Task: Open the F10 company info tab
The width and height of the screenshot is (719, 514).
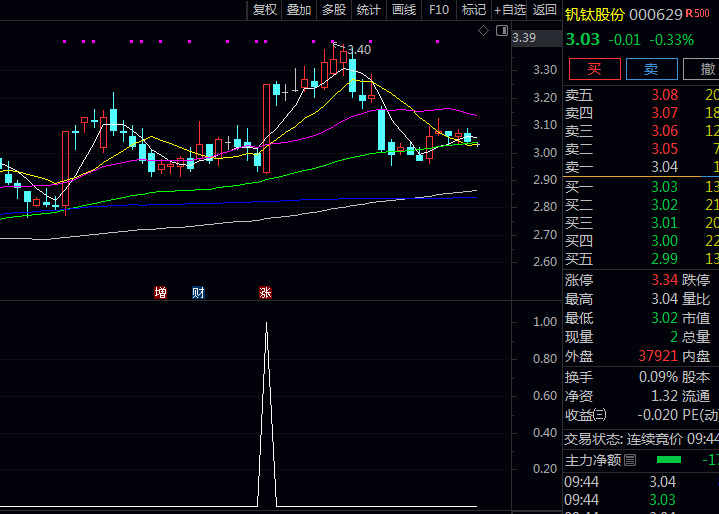Action: click(x=439, y=10)
